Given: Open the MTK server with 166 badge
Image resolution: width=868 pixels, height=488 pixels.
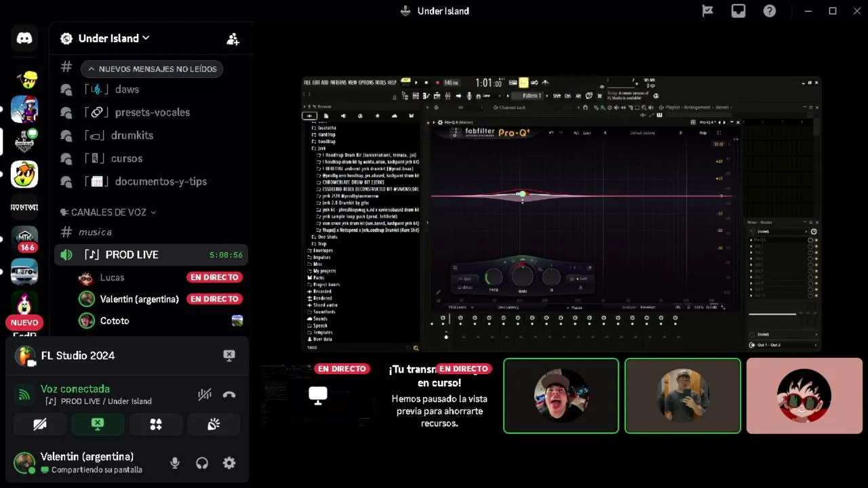Looking at the screenshot, I should 24,239.
